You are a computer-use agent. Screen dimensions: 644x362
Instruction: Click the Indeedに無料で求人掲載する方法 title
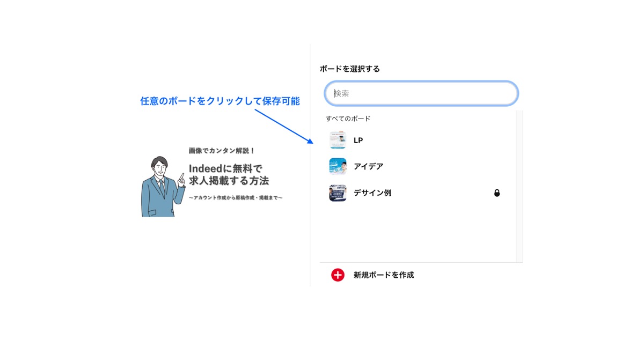[229, 175]
